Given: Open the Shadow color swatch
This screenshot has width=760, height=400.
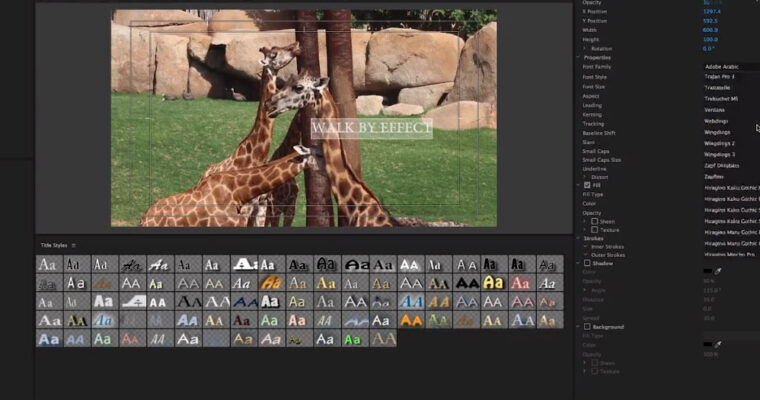Looking at the screenshot, I should click(x=708, y=271).
